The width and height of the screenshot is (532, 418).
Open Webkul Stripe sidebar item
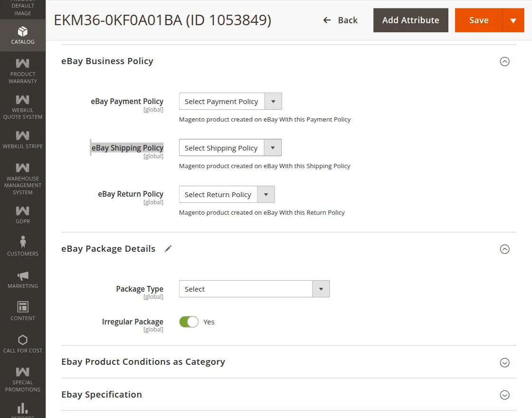(x=23, y=140)
